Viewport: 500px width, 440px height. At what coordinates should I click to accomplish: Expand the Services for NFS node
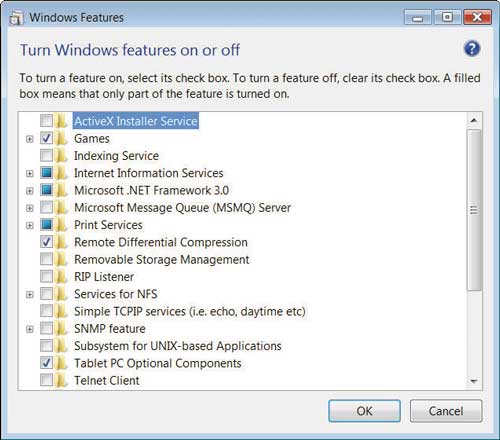tap(30, 295)
